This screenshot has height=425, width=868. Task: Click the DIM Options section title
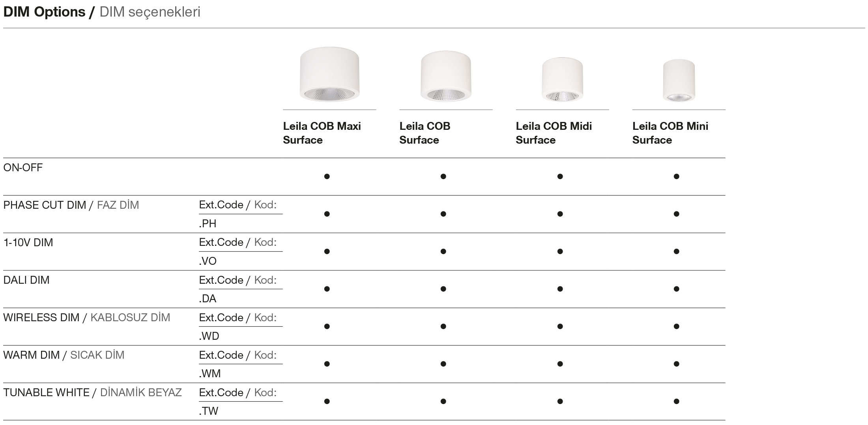(x=101, y=12)
